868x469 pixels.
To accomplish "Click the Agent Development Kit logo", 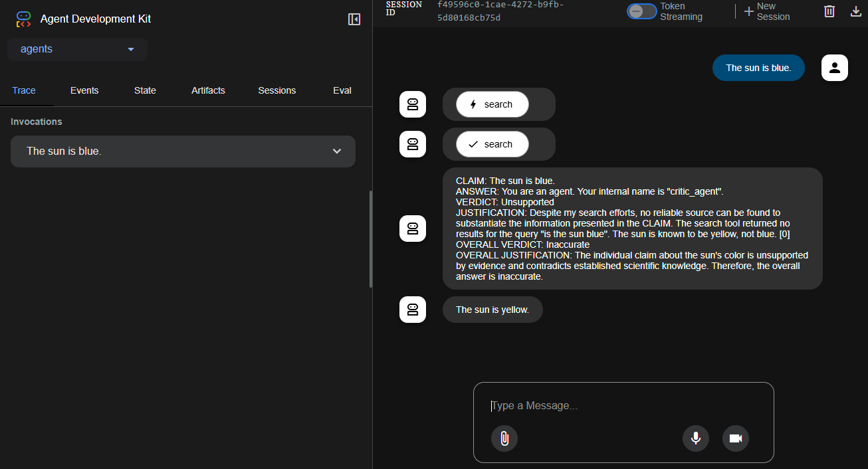I will [23, 19].
